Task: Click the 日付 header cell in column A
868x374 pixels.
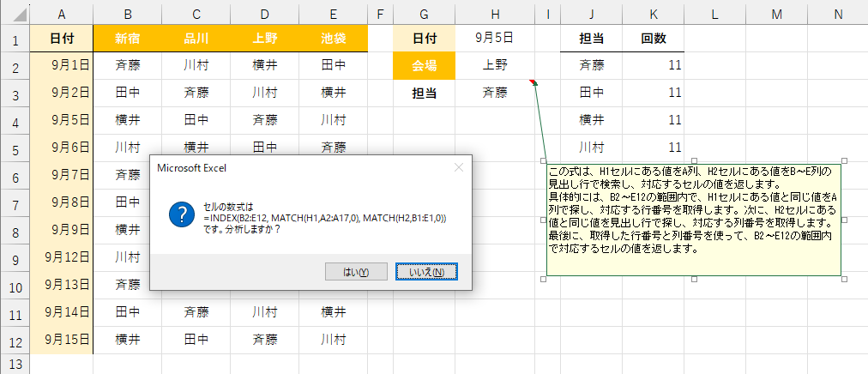Action: click(62, 39)
